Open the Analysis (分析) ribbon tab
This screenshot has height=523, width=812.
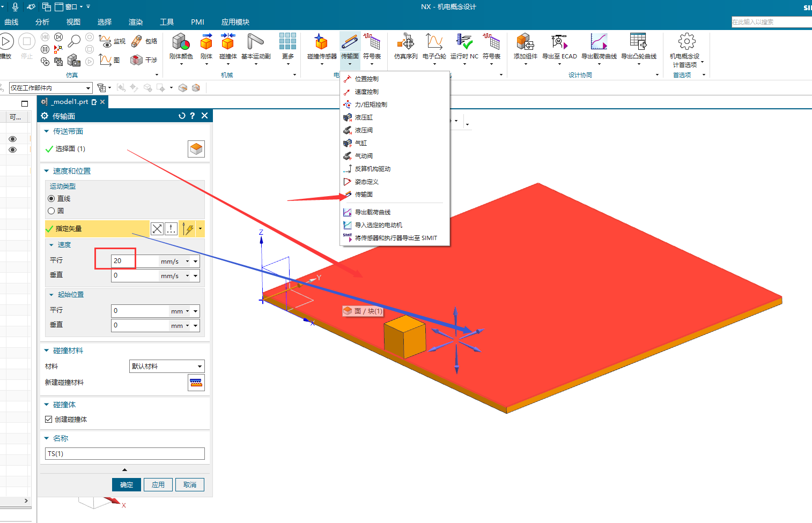coord(42,22)
